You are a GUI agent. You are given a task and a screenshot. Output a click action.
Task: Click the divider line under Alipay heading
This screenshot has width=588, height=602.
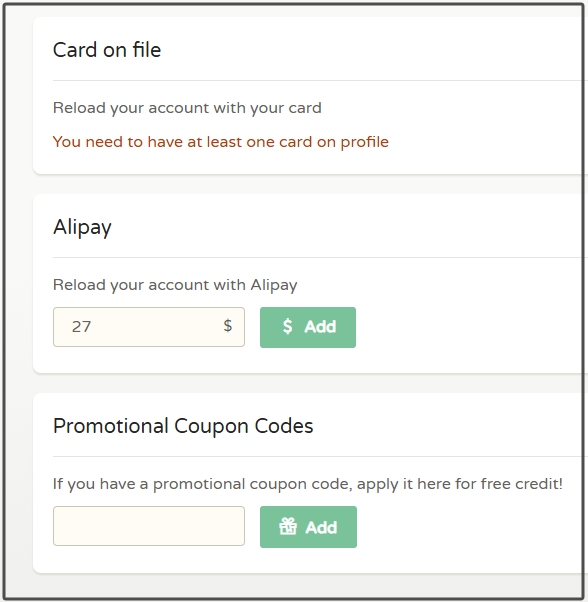318,257
